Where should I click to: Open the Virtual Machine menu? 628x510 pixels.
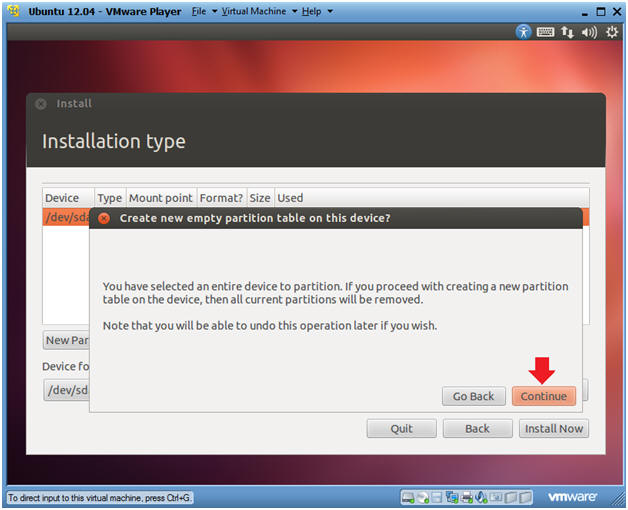point(254,11)
